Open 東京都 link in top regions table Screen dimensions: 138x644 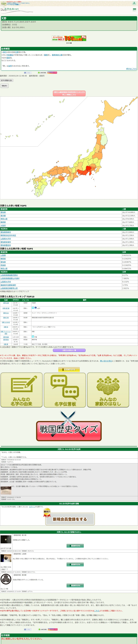[3, 216]
